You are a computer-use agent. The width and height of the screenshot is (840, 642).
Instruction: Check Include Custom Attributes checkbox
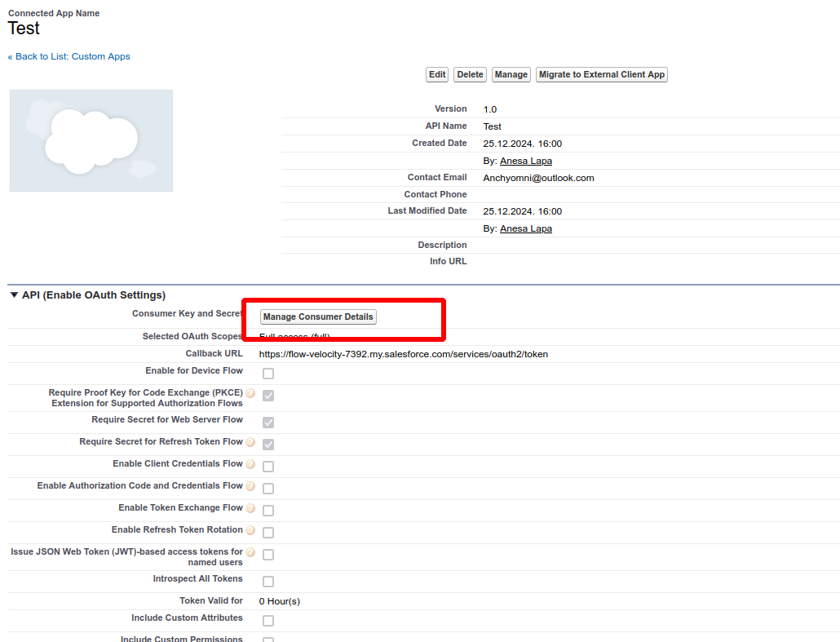[x=268, y=621]
